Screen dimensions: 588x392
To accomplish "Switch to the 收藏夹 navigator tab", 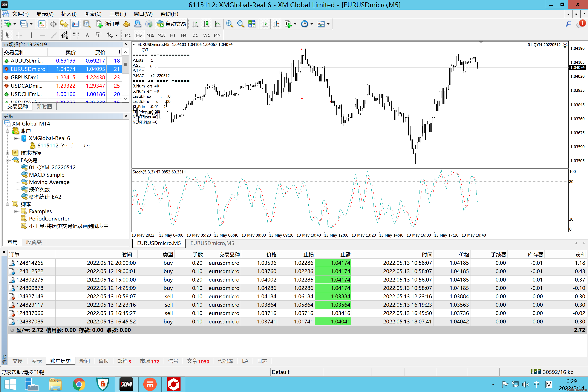I will point(34,242).
